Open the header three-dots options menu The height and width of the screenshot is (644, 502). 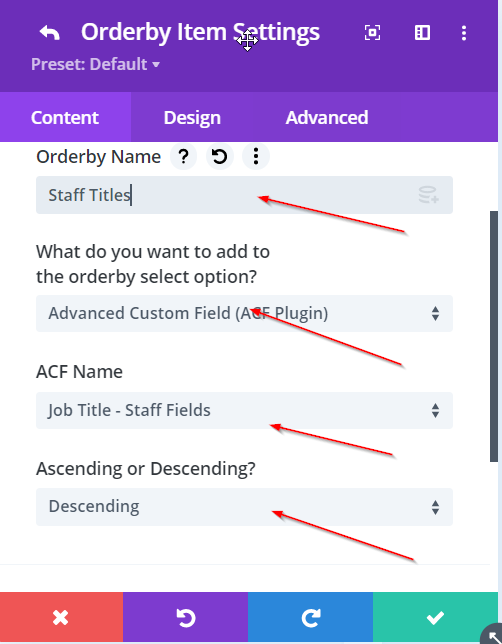click(464, 33)
